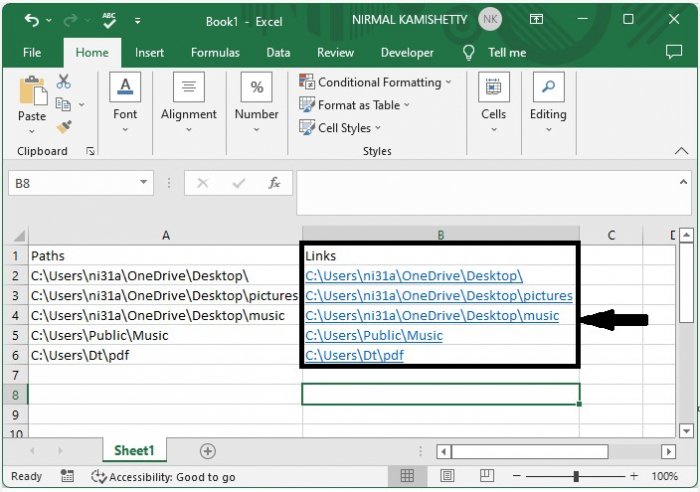
Task: Switch to the Insert tab
Action: (x=149, y=53)
